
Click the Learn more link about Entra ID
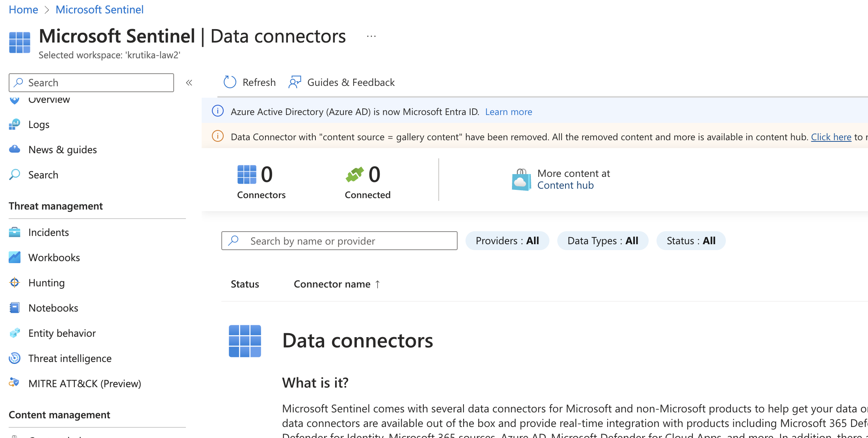[x=508, y=111]
